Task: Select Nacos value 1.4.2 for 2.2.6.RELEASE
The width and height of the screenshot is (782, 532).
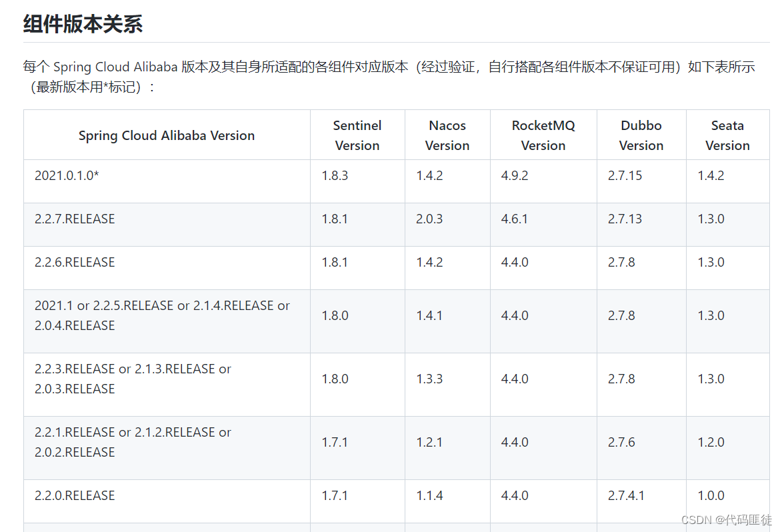Action: [429, 262]
